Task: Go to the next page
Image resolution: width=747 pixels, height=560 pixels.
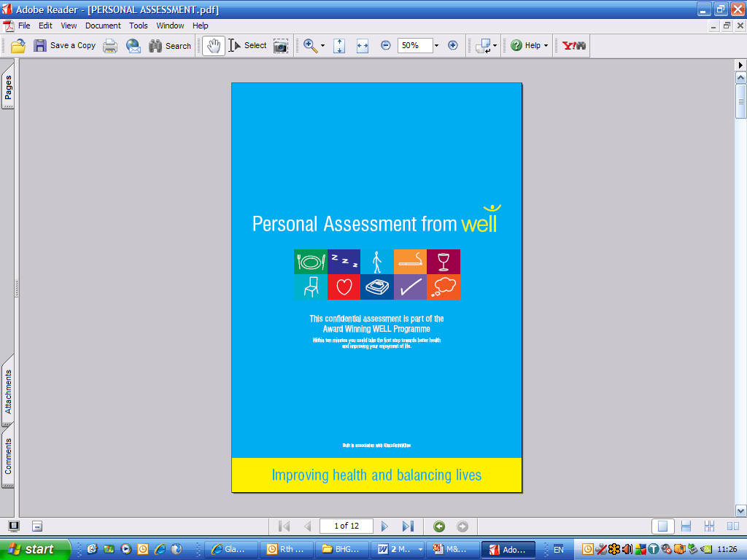Action: point(384,526)
